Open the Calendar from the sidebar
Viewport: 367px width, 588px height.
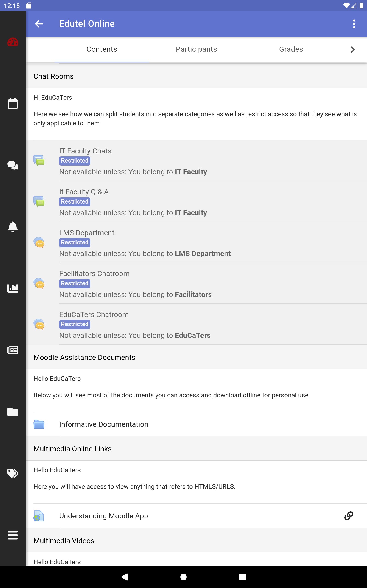click(13, 104)
